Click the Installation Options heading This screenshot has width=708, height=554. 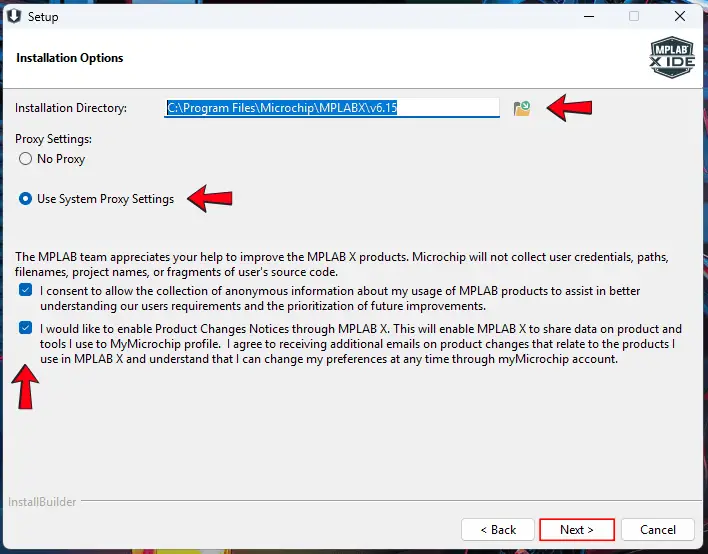pyautogui.click(x=70, y=58)
